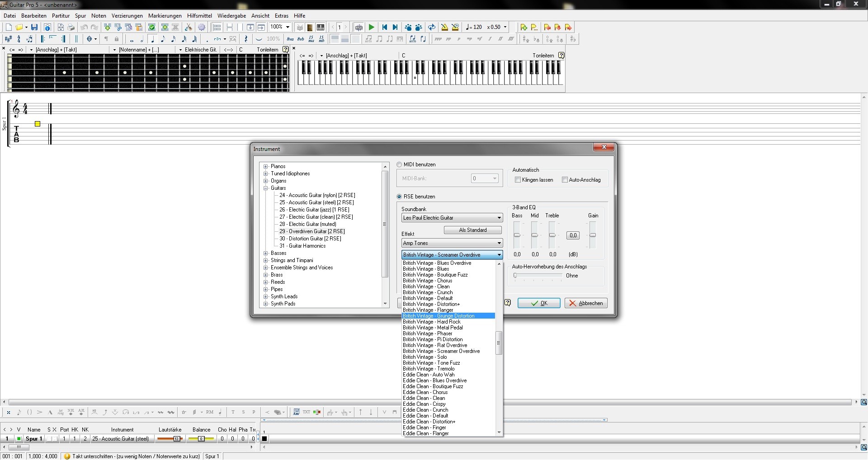Click the go to first bar icon
This screenshot has height=460, width=868.
(x=385, y=28)
